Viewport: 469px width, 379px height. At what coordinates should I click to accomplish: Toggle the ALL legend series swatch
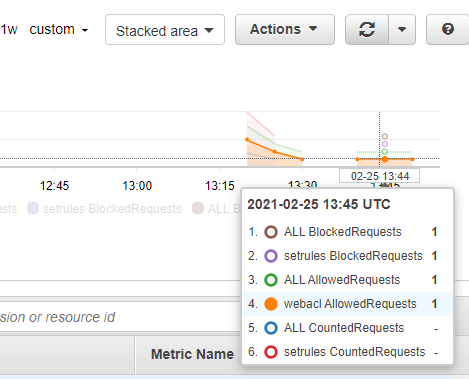pyautogui.click(x=198, y=209)
